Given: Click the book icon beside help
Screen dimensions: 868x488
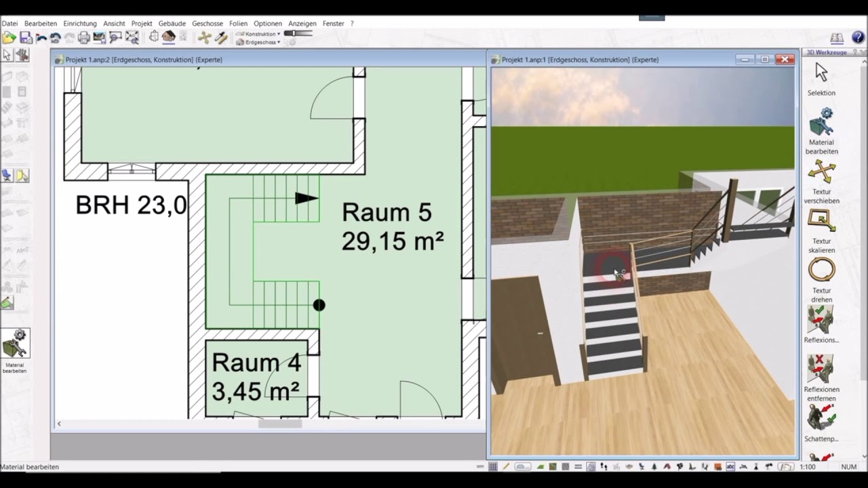Looking at the screenshot, I should coord(837,38).
